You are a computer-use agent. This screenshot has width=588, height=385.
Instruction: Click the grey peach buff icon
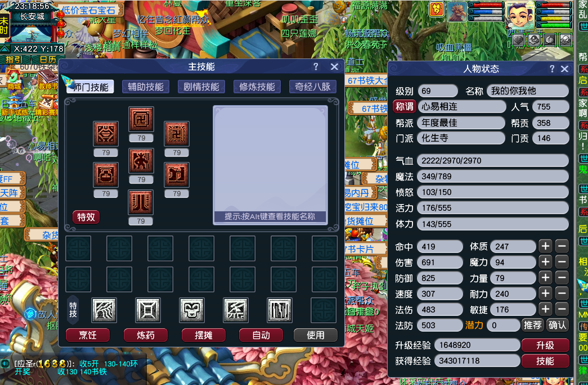(550, 40)
